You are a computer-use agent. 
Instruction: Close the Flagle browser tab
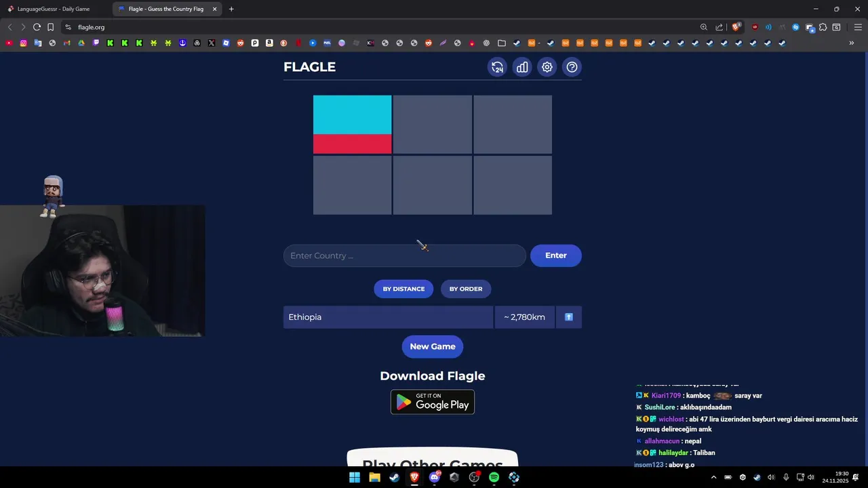pos(215,9)
